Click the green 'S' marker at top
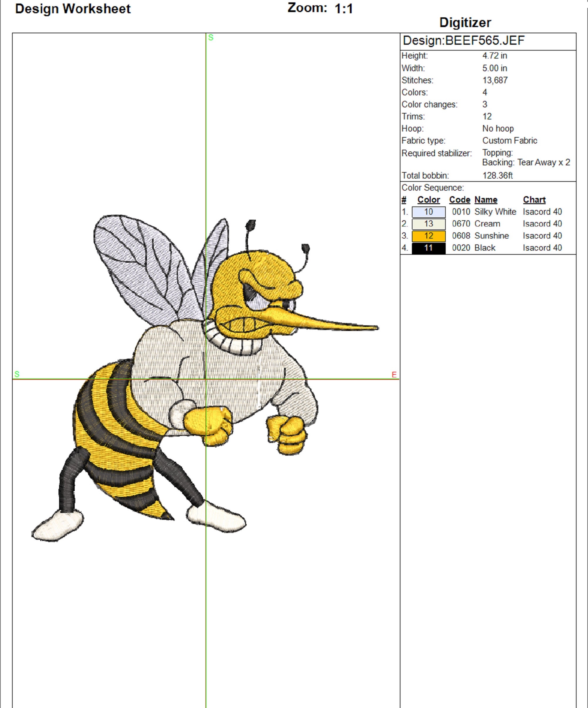588x708 pixels. click(x=211, y=37)
